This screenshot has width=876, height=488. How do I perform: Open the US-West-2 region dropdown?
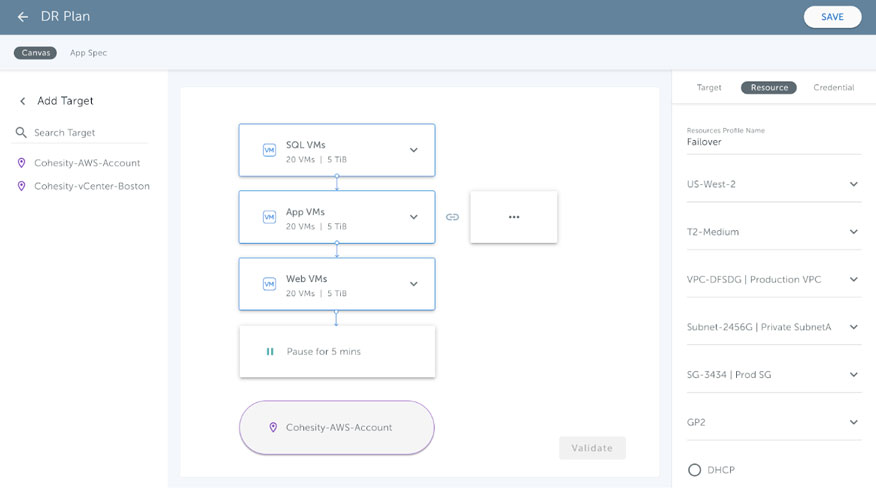853,184
